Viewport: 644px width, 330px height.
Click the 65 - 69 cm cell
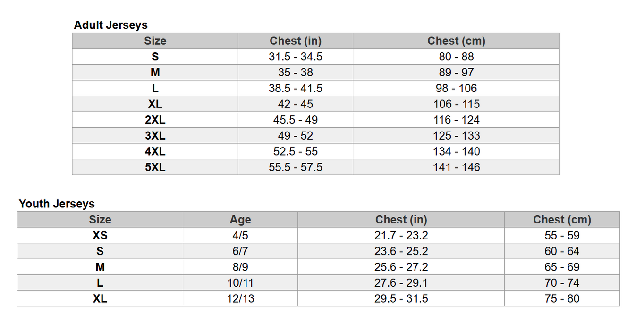coord(562,267)
